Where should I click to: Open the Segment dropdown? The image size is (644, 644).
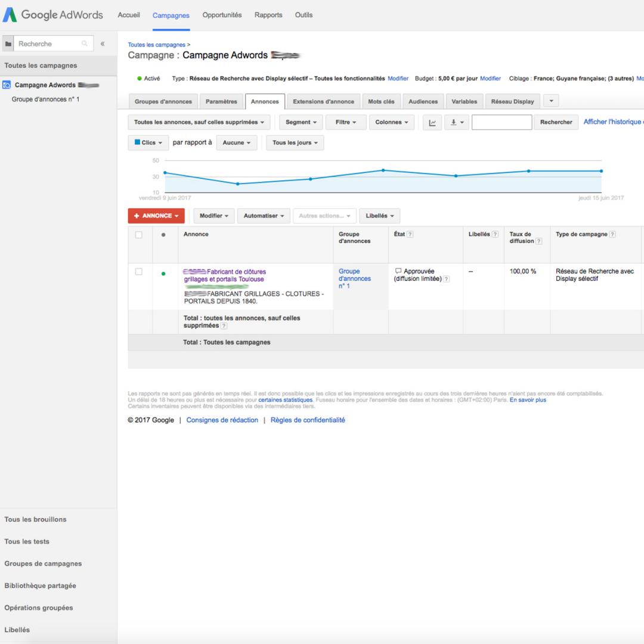[301, 122]
